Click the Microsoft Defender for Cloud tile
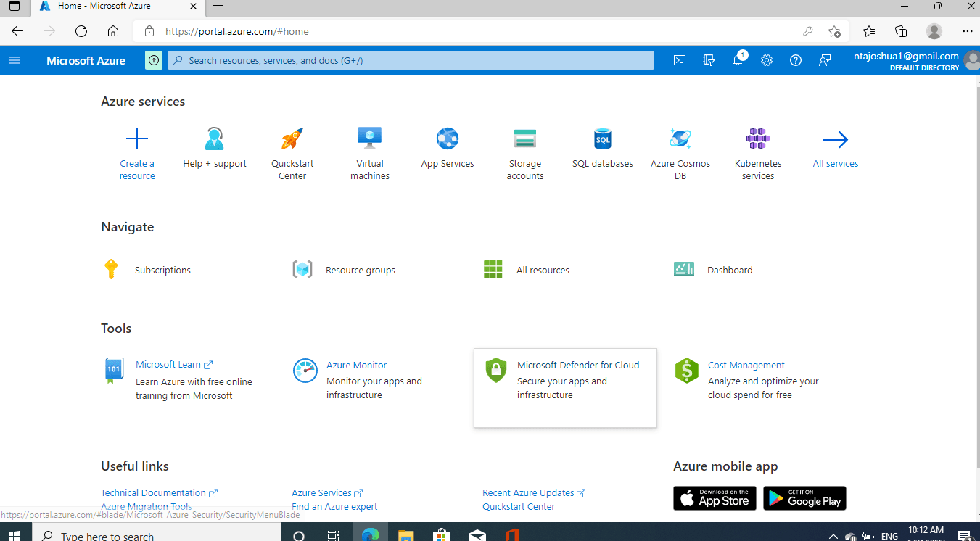This screenshot has height=541, width=980. tap(565, 387)
